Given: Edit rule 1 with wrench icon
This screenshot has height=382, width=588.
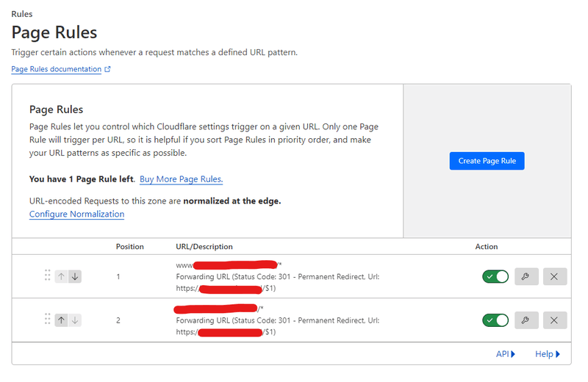Looking at the screenshot, I should [525, 276].
